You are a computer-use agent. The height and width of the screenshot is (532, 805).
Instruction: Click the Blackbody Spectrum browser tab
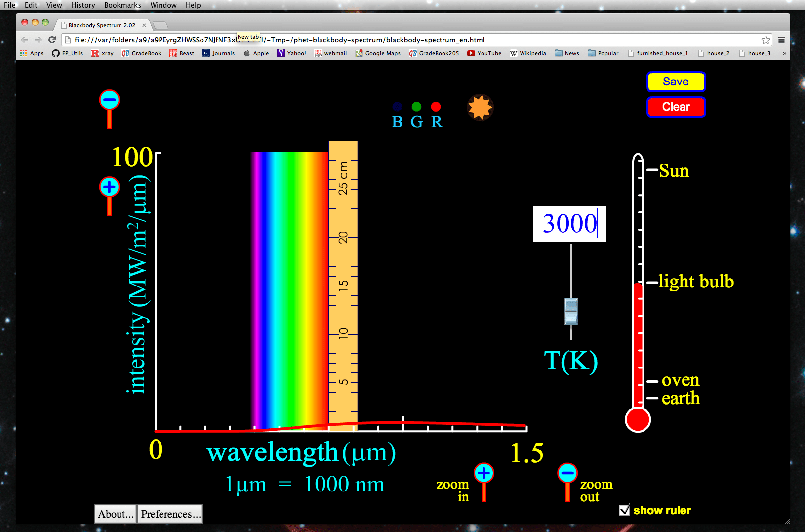coord(101,25)
